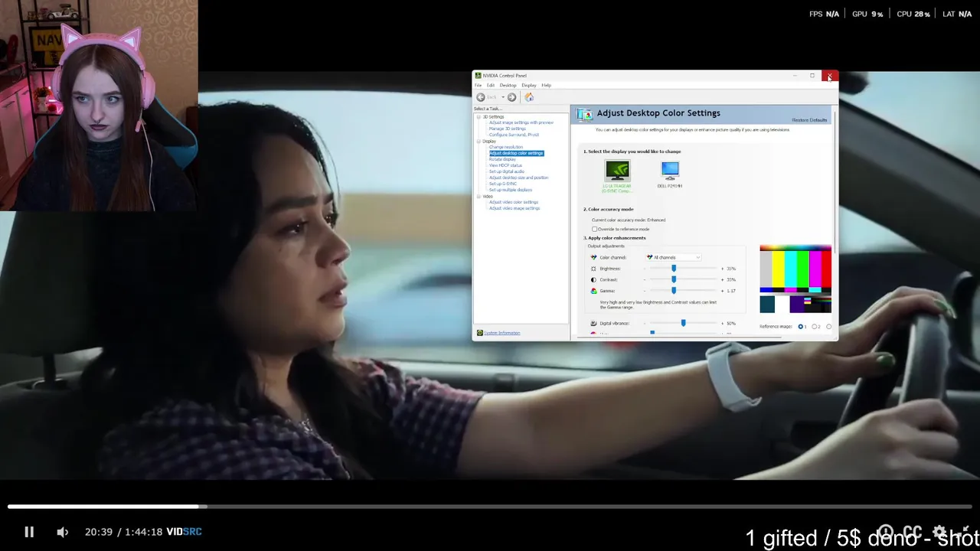Collapse the 3D Settings tree node
This screenshot has height=551, width=980.
(x=479, y=117)
